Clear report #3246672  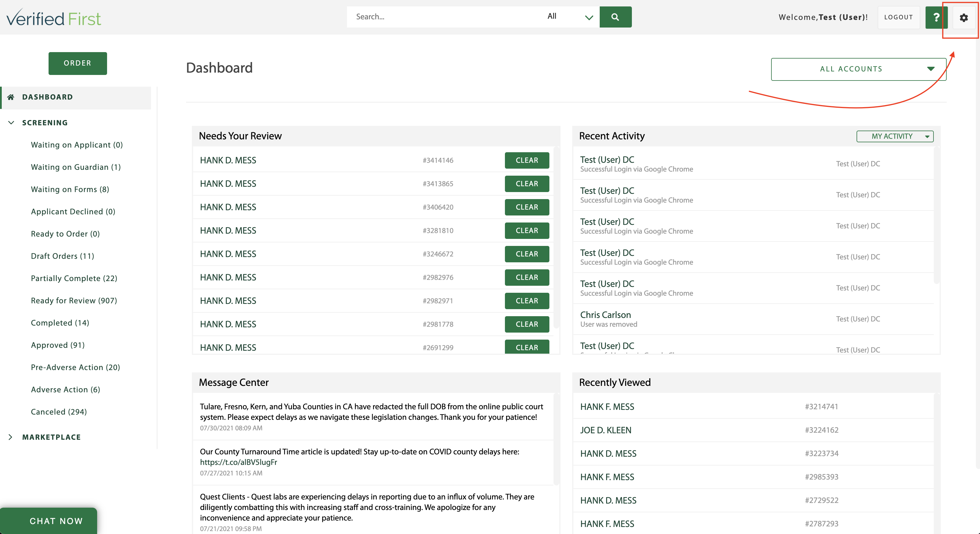(527, 254)
